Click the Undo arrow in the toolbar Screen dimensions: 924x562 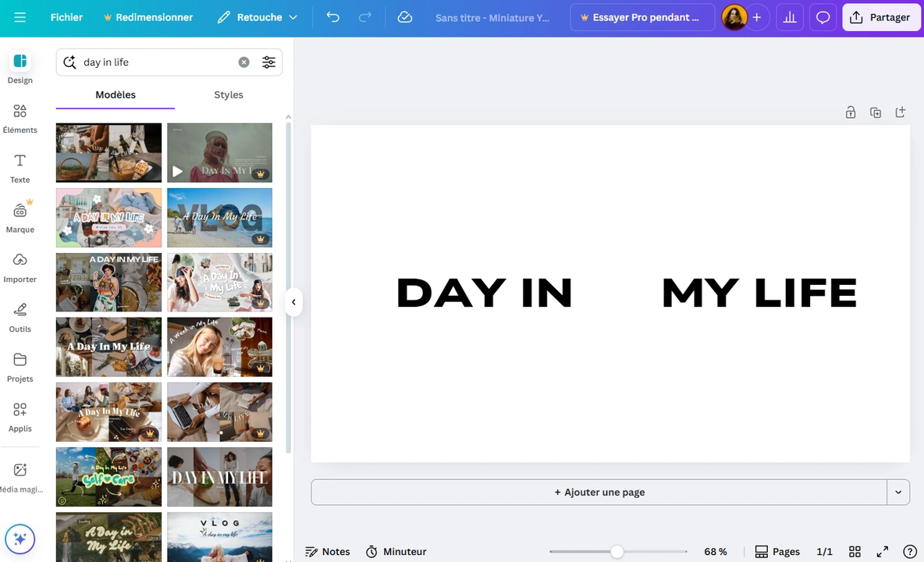tap(332, 17)
